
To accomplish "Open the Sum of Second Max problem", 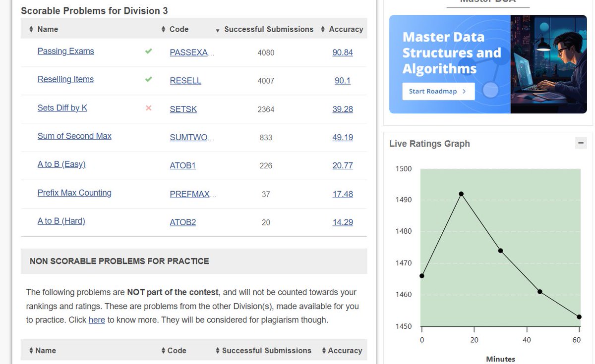I will pos(74,136).
